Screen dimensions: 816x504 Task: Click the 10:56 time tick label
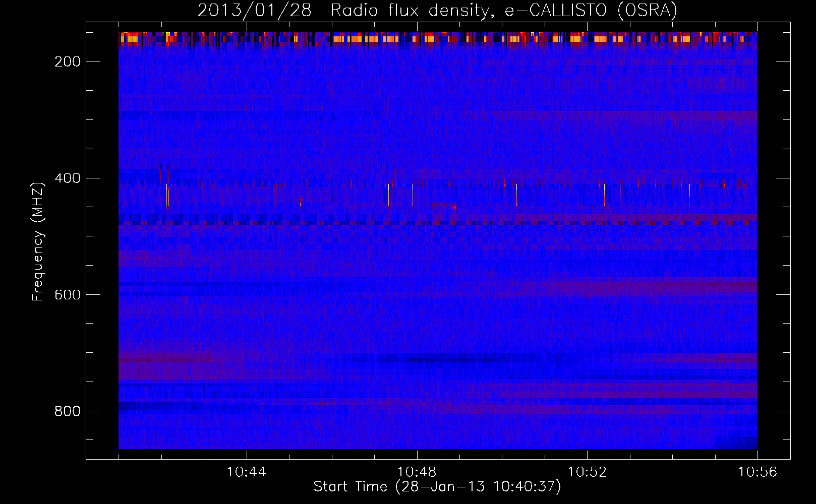(x=757, y=472)
